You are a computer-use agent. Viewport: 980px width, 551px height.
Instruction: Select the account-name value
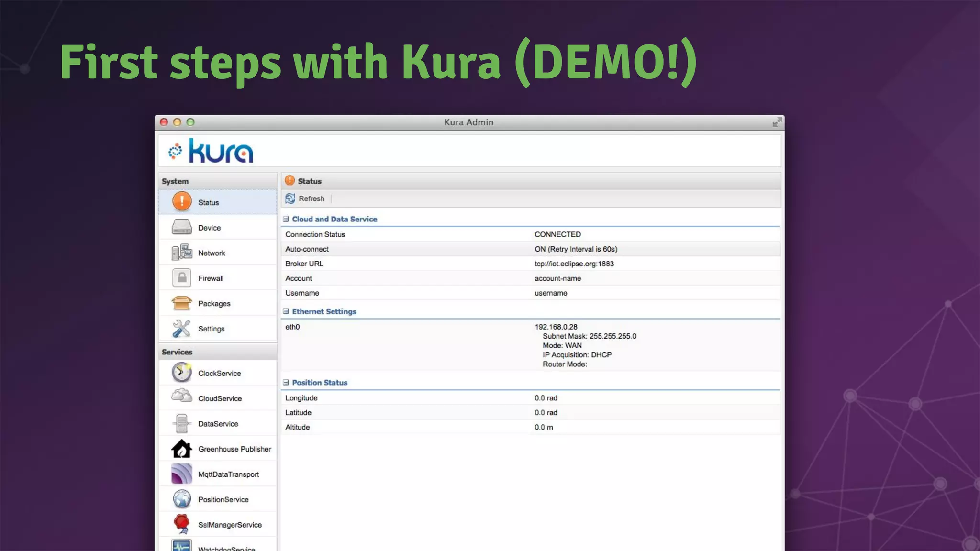pos(557,278)
